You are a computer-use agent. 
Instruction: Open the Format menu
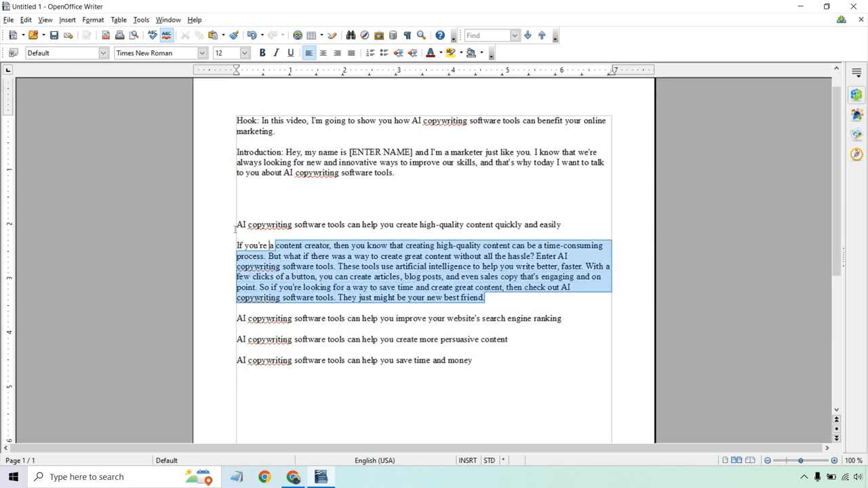click(x=93, y=20)
